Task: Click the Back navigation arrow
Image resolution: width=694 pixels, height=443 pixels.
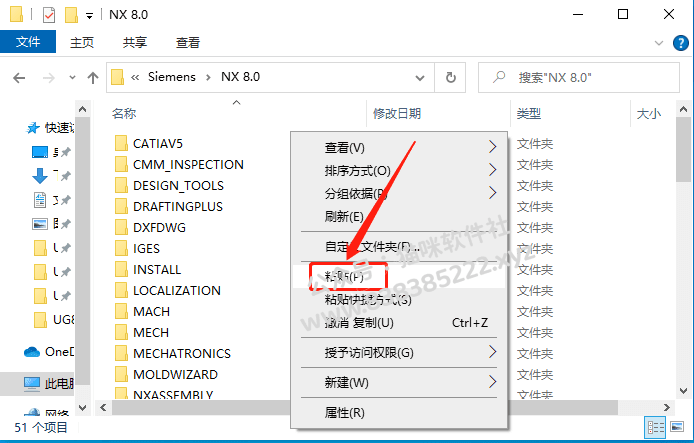Action: tap(19, 78)
